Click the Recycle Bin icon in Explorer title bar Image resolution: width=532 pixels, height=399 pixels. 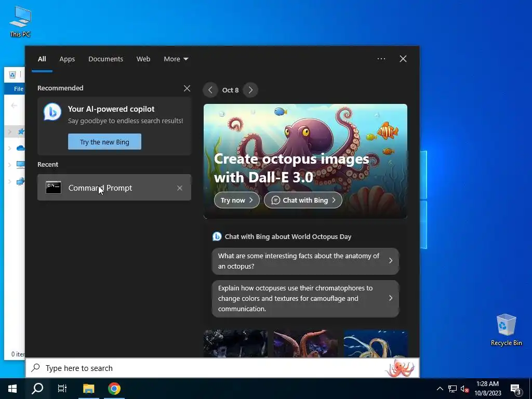(x=12, y=75)
